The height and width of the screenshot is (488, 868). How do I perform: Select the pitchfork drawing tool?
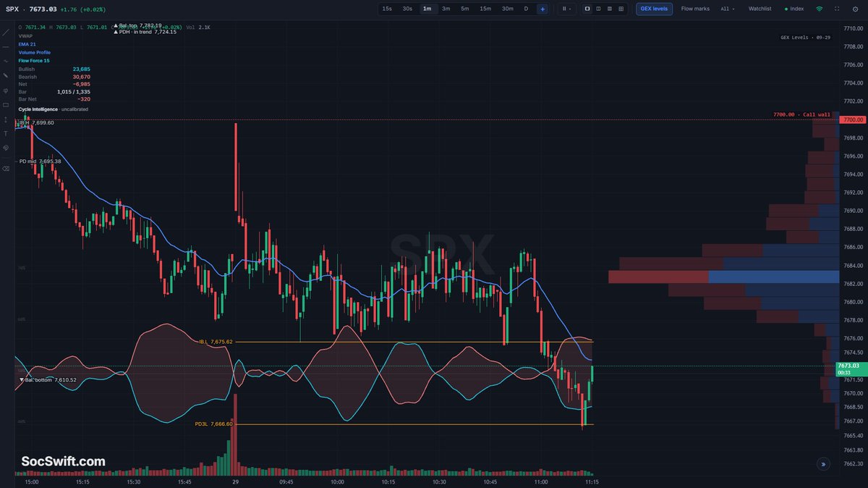pos(6,91)
